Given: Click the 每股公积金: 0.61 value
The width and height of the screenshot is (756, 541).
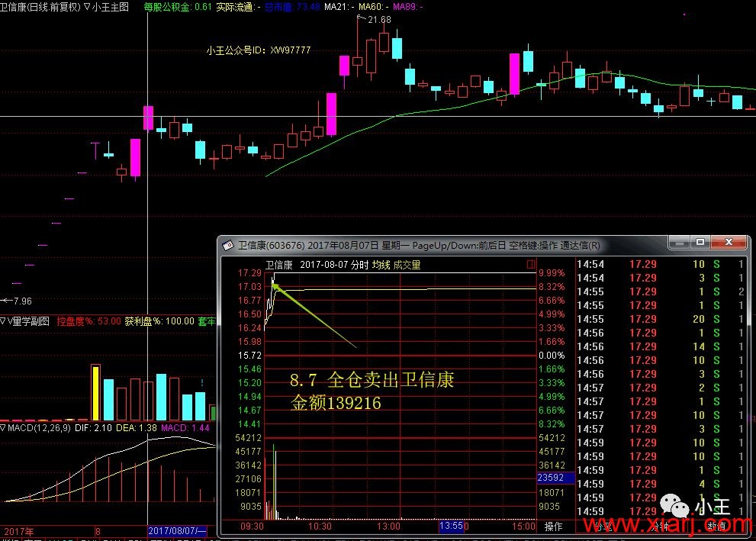Looking at the screenshot, I should (178, 7).
